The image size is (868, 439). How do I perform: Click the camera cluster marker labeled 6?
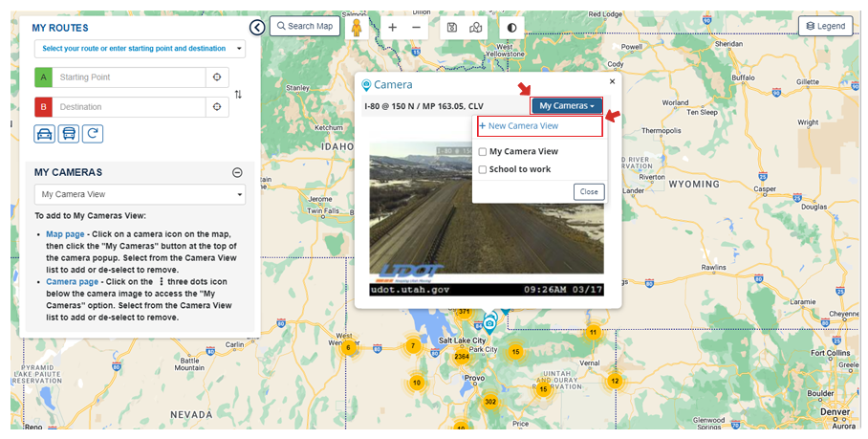348,347
